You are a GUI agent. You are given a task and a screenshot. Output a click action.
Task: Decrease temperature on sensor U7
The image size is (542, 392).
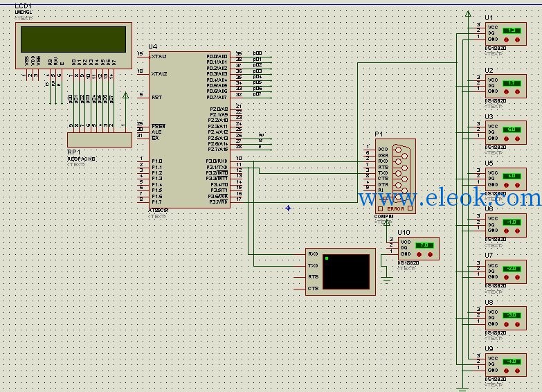pos(507,277)
